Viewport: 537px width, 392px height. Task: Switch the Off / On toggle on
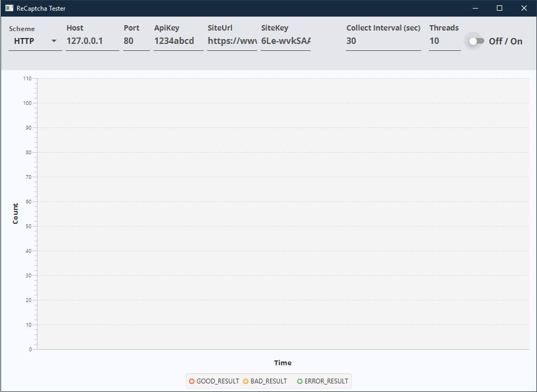[476, 41]
